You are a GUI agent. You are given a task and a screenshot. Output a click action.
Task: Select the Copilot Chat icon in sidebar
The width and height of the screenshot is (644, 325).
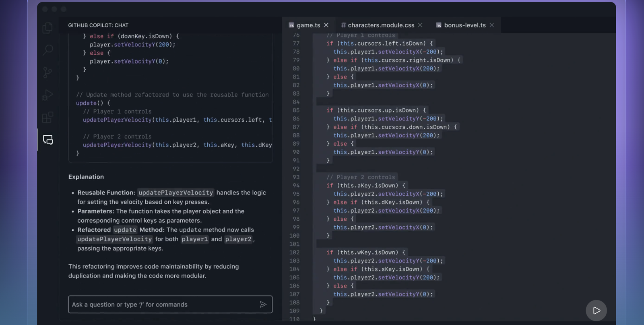48,140
